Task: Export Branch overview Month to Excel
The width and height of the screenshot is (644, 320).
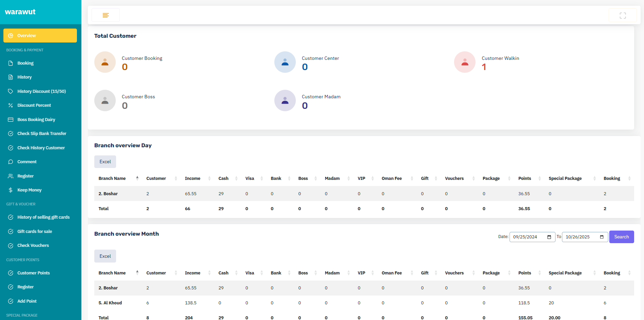Action: pyautogui.click(x=105, y=256)
